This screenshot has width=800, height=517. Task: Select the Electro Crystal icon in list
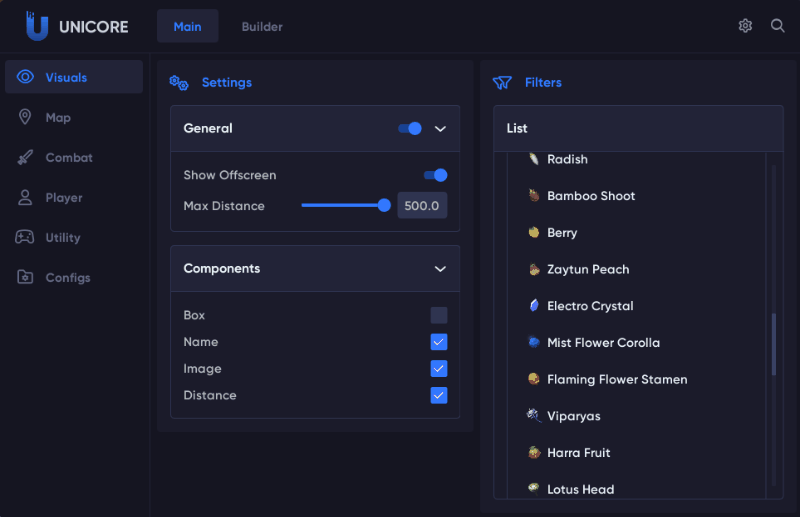click(x=534, y=306)
